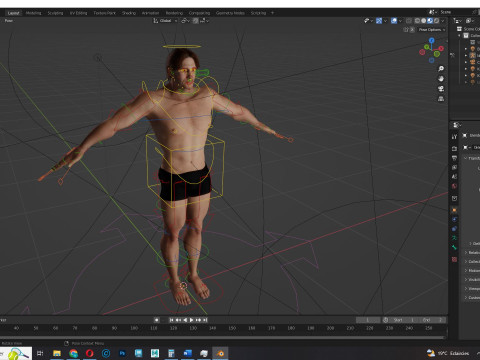480x360 pixels.
Task: Open the Object Constraints properties tab
Action: (x=454, y=229)
